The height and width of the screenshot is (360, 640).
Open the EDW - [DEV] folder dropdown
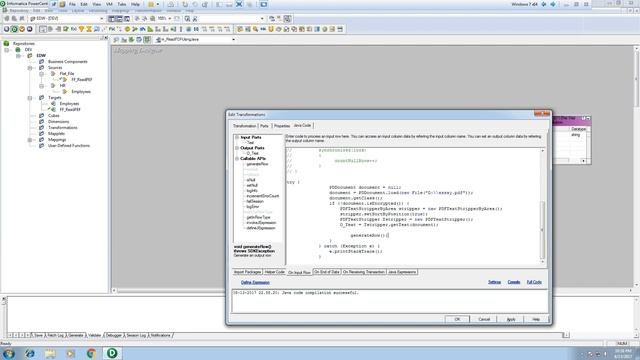102,18
